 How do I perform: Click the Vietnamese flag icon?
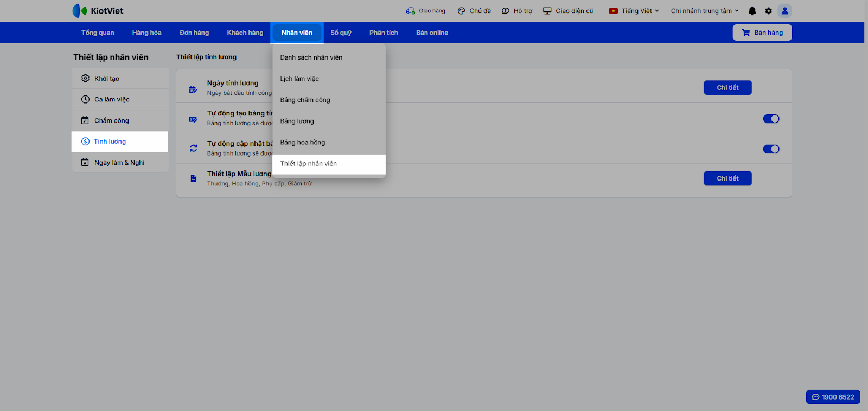[614, 11]
